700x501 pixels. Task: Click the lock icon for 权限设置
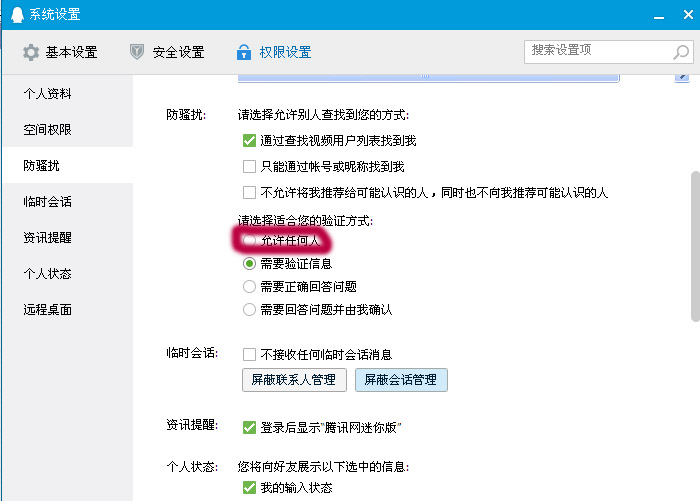[242, 52]
